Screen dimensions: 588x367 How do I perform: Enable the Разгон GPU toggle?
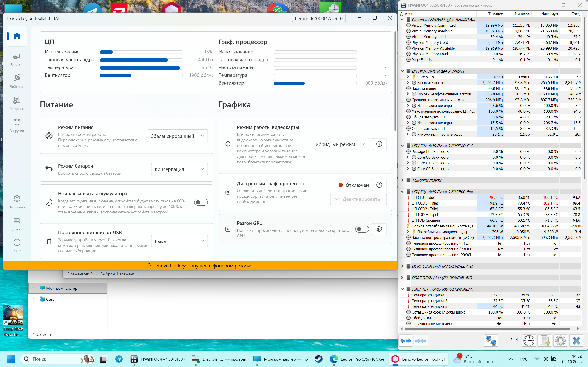tap(362, 229)
